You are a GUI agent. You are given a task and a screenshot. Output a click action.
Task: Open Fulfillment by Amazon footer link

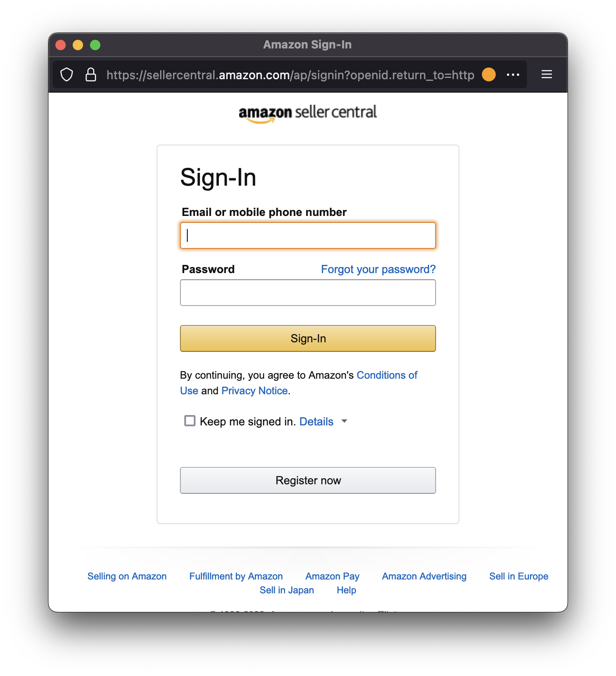[x=236, y=576]
